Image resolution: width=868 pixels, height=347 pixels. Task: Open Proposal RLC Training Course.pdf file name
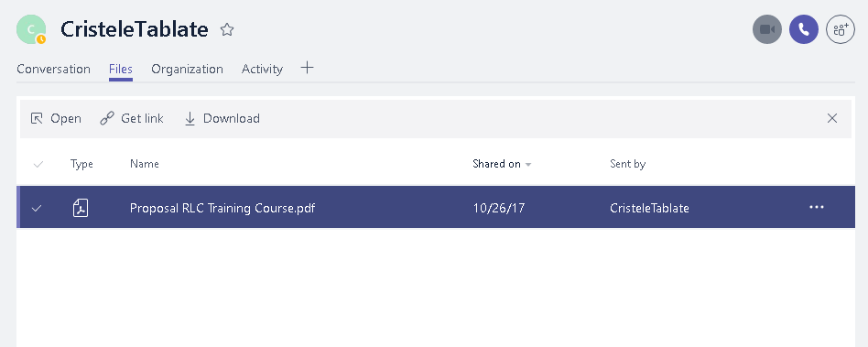point(222,208)
